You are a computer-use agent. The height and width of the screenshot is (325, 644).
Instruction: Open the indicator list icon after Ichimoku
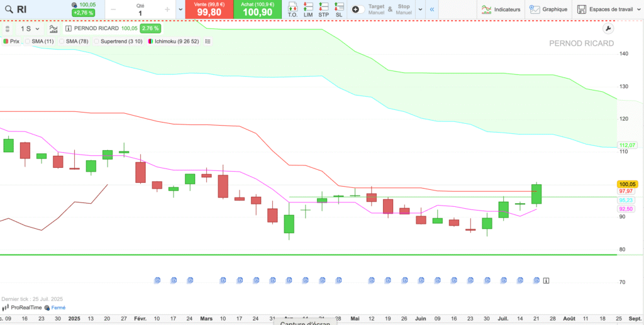[x=208, y=41]
